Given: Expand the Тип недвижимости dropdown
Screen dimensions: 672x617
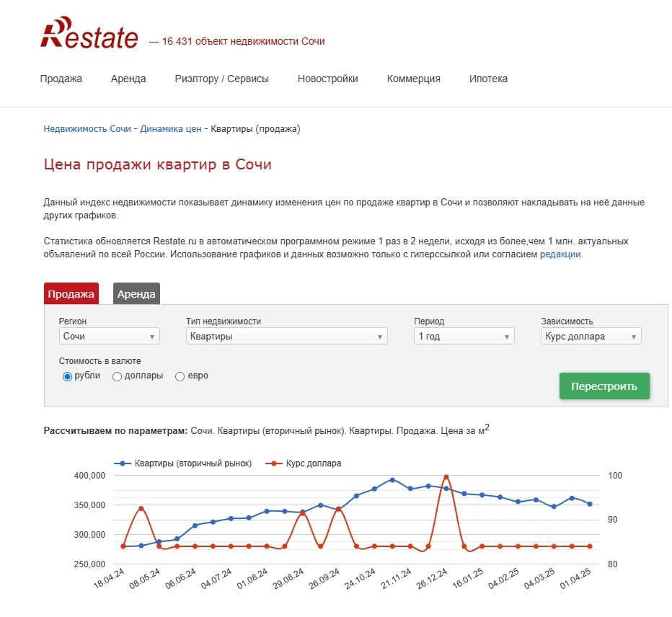Looking at the screenshot, I should coord(286,337).
